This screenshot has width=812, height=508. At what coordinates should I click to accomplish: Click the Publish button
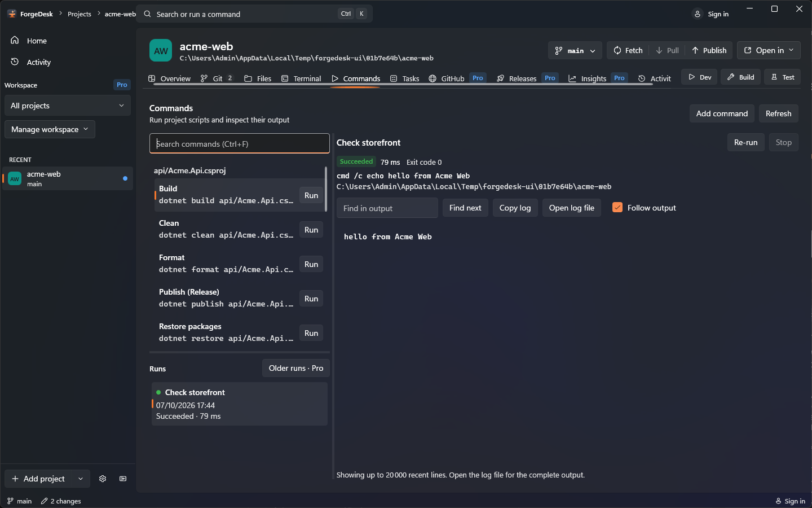[x=709, y=50]
